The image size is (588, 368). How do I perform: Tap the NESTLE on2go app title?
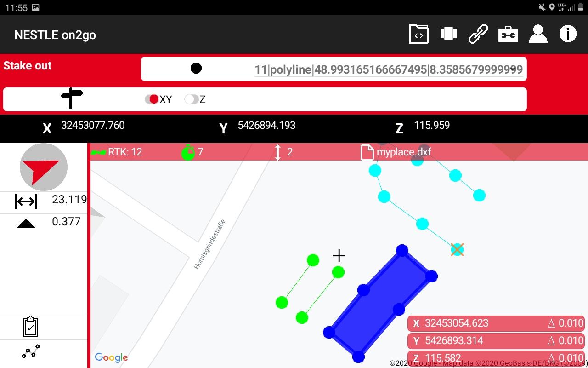coord(55,35)
